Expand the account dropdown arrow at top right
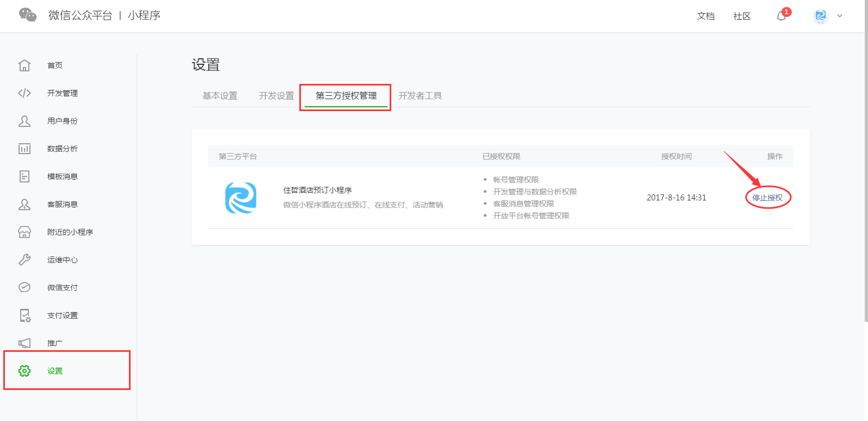The width and height of the screenshot is (868, 421). [x=840, y=16]
